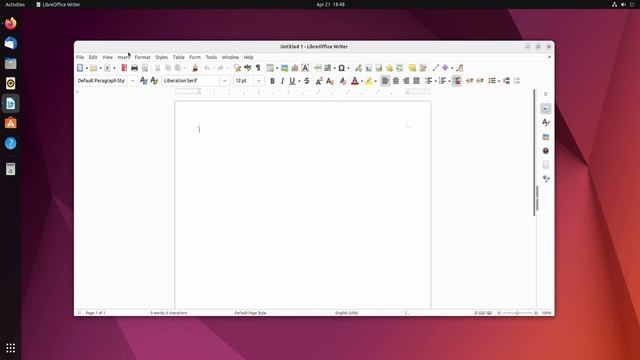
Task: Toggle Center Horizontally alignment
Action: (396, 81)
